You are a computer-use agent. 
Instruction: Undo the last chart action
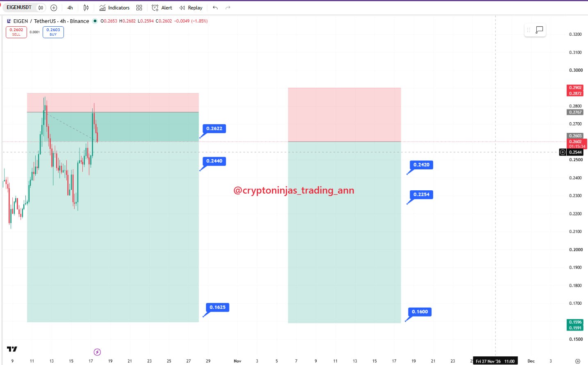pyautogui.click(x=215, y=8)
